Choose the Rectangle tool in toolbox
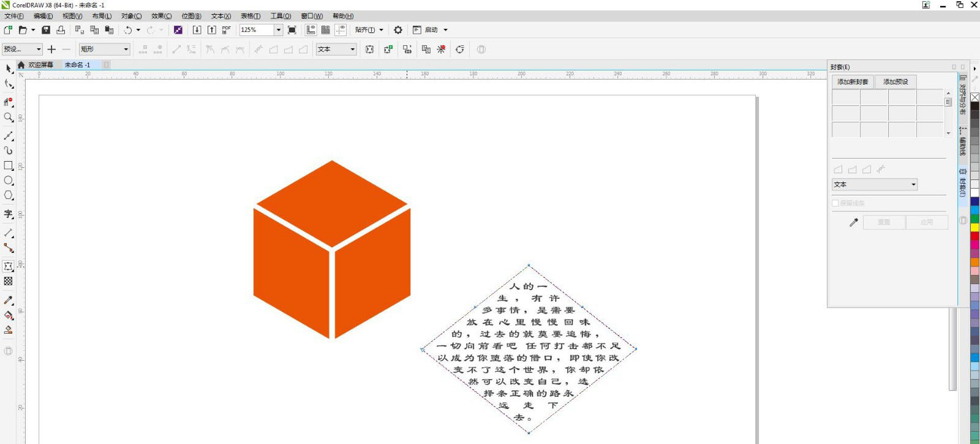This screenshot has height=444, width=980. [x=9, y=165]
